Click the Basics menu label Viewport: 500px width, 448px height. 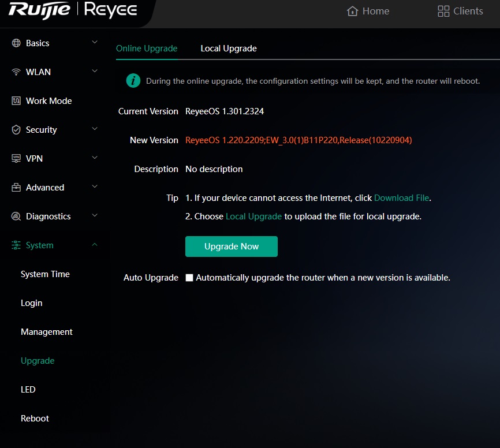(38, 43)
